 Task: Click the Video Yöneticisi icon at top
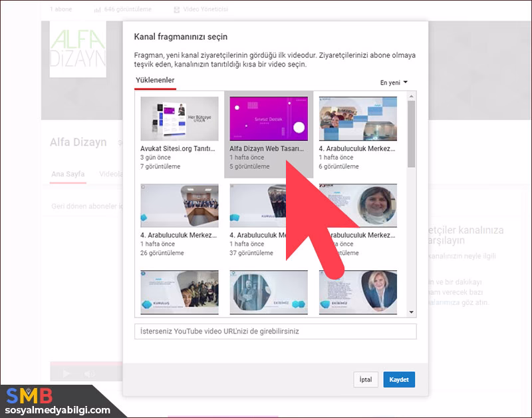[x=176, y=10]
